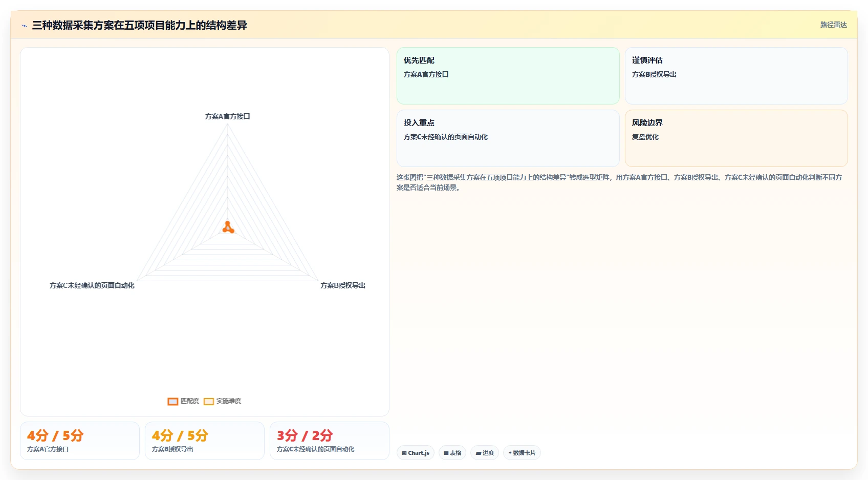Click the small icon before the title
This screenshot has width=868, height=480.
24,26
